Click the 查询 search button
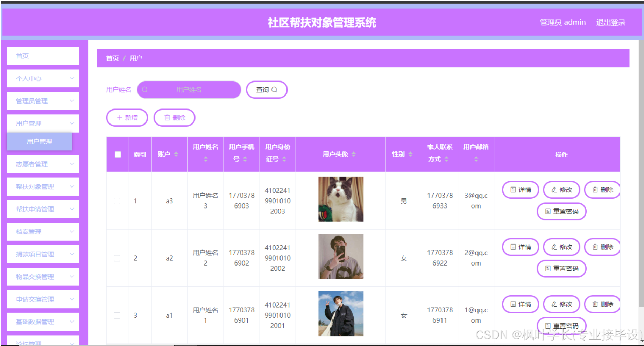This screenshot has width=644, height=346. pyautogui.click(x=267, y=90)
